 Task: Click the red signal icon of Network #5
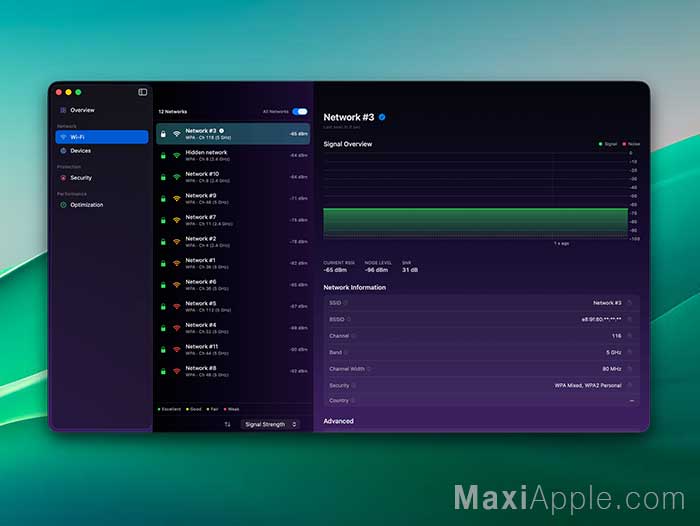[x=177, y=306]
